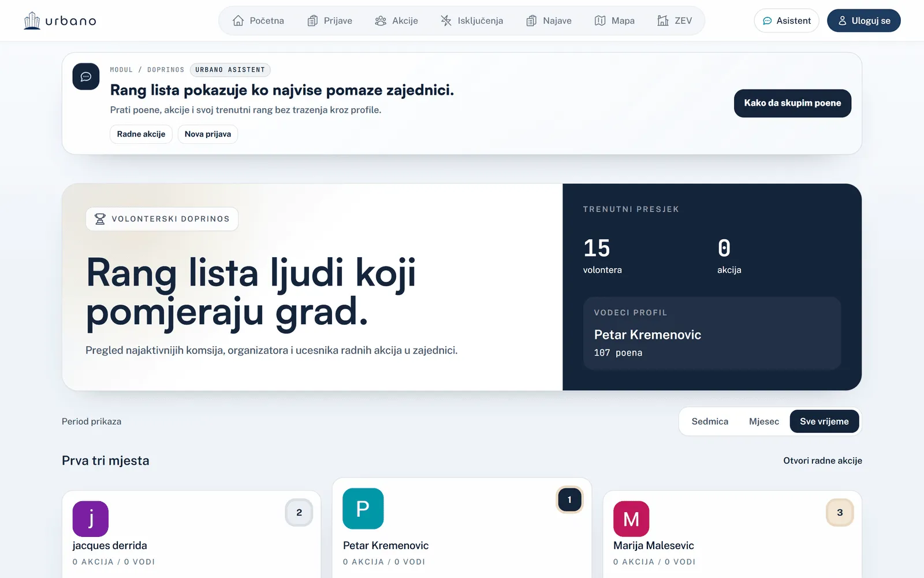Open the Otvori radne akcije link
The image size is (924, 578).
click(x=822, y=461)
